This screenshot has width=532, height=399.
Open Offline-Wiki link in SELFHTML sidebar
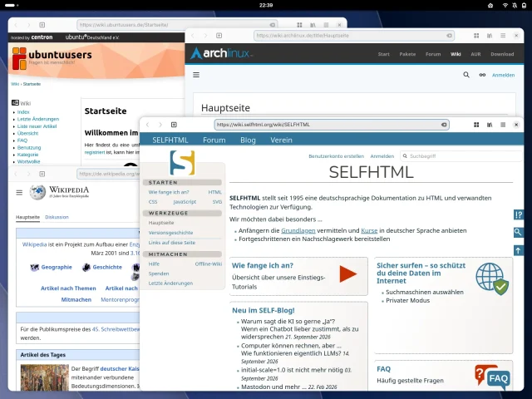tap(209, 264)
